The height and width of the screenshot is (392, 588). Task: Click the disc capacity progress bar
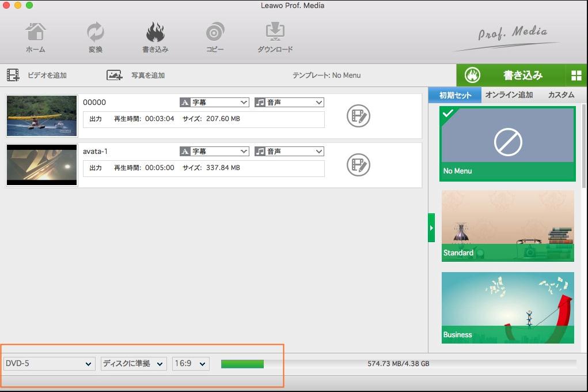pos(399,363)
